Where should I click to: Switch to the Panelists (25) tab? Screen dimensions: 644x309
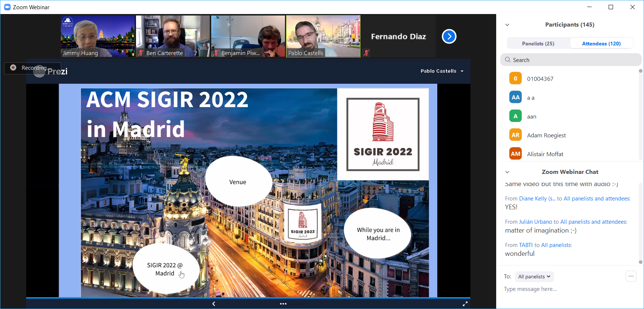pyautogui.click(x=538, y=44)
